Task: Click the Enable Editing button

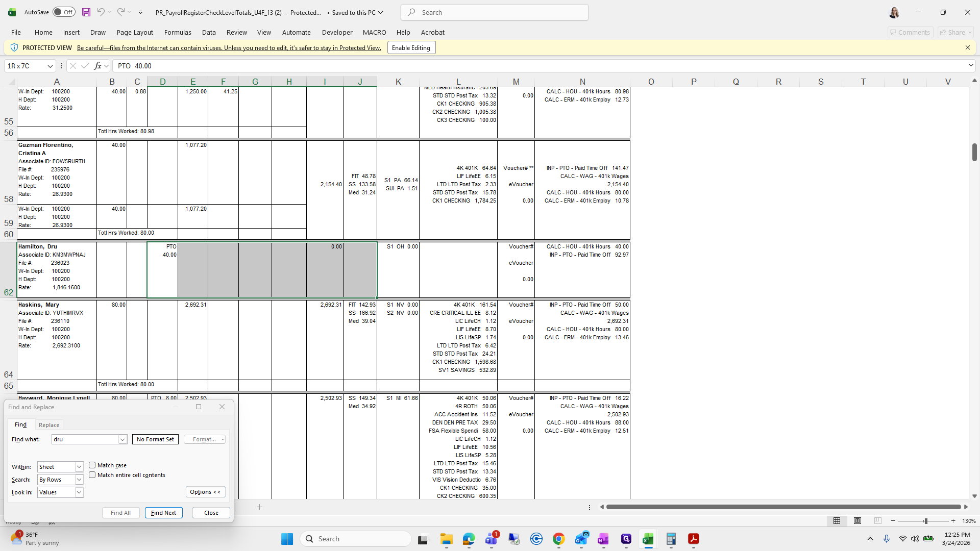Action: [411, 48]
